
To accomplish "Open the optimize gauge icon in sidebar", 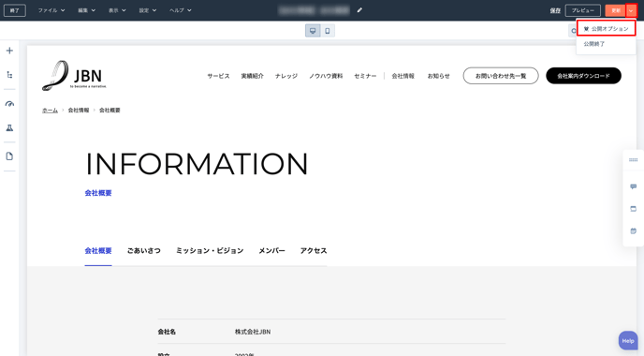I will click(9, 104).
